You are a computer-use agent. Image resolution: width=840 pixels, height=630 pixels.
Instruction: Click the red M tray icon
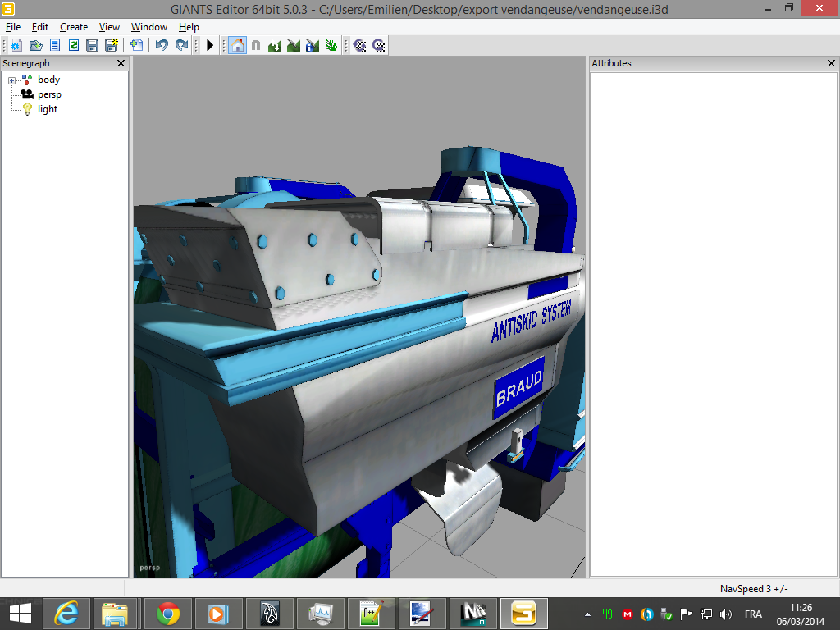(628, 614)
